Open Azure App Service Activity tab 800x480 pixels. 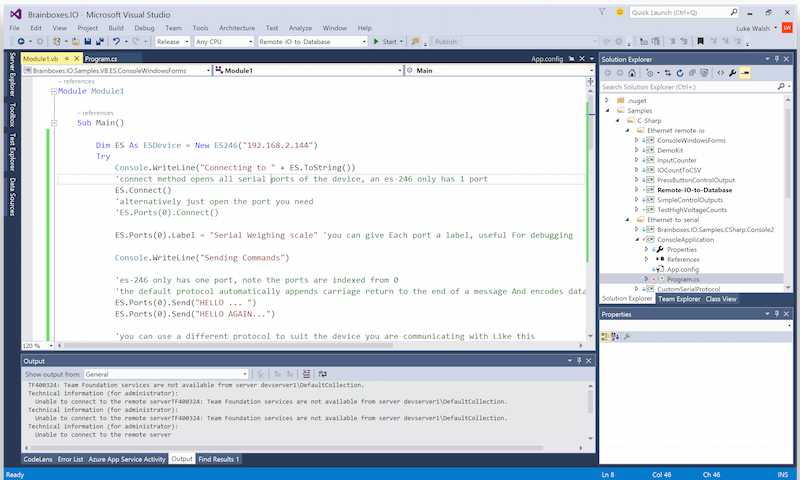click(x=127, y=459)
